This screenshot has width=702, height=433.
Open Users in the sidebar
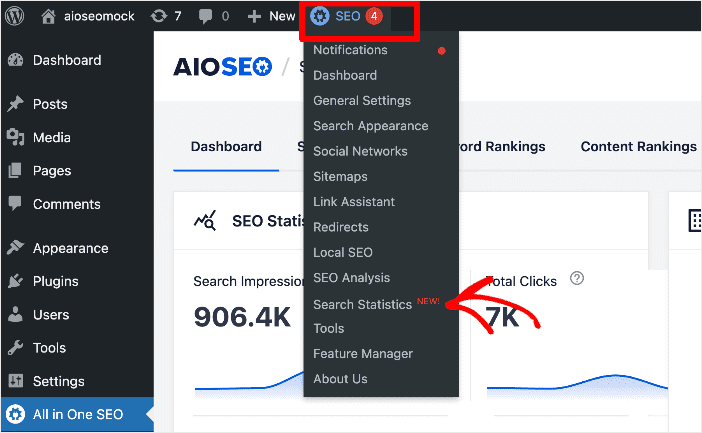pyautogui.click(x=51, y=315)
